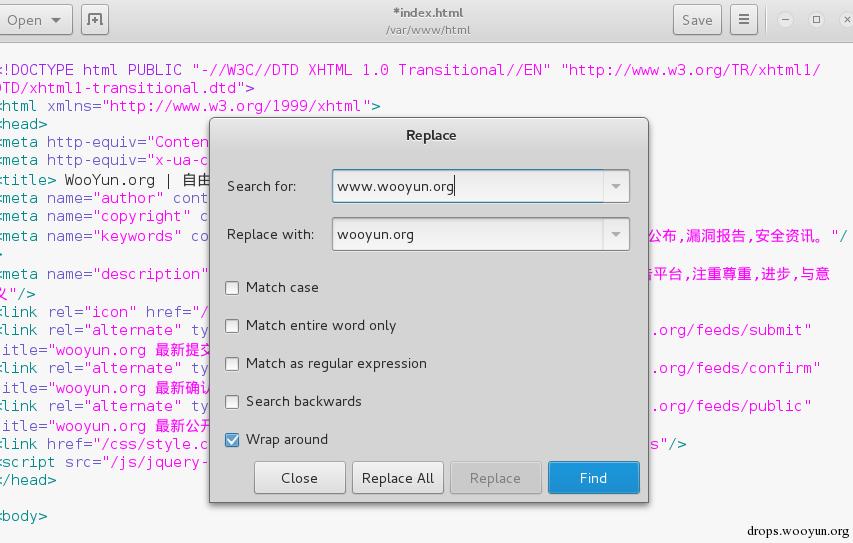The width and height of the screenshot is (853, 543).
Task: Save the index.html file
Action: (x=696, y=20)
